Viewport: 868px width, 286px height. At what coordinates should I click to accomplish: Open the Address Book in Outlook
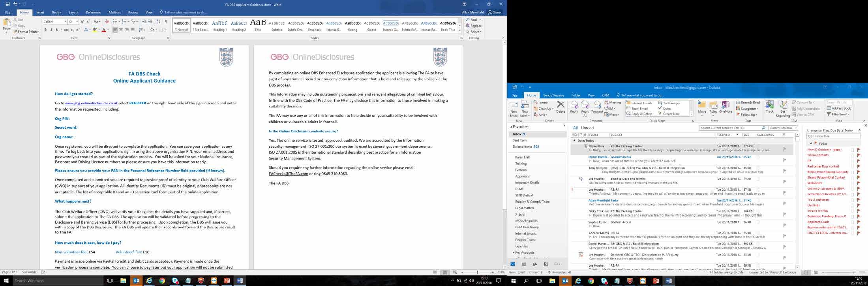point(839,108)
